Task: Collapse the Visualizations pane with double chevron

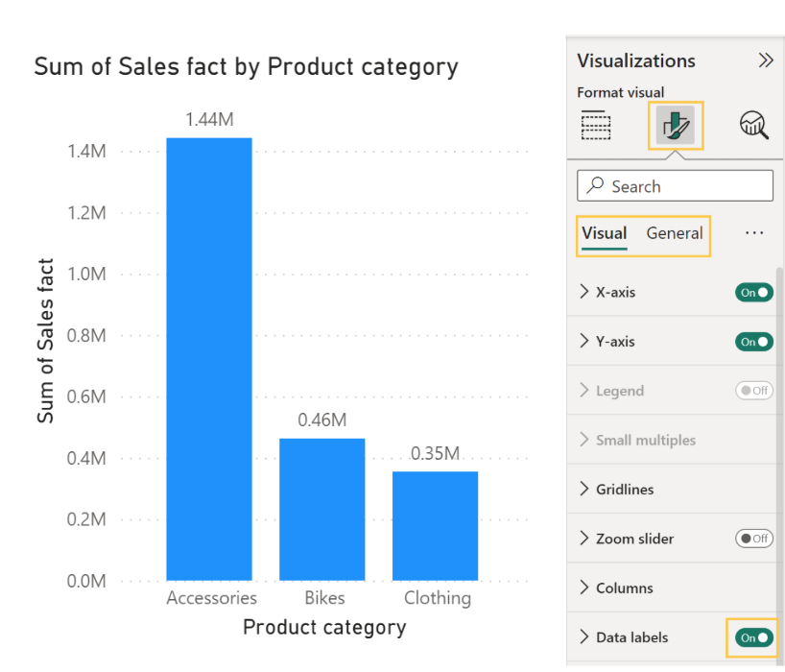Action: [x=765, y=60]
